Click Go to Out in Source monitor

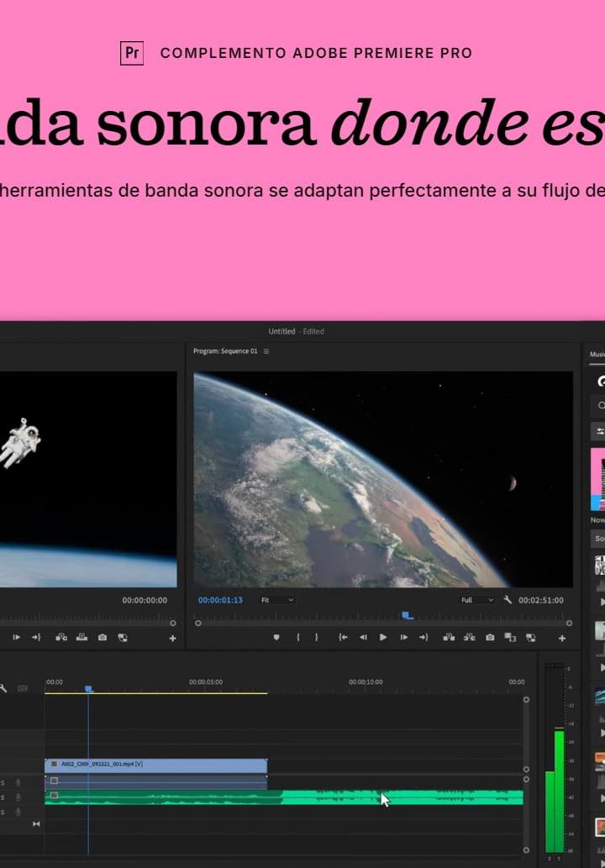click(x=36, y=638)
